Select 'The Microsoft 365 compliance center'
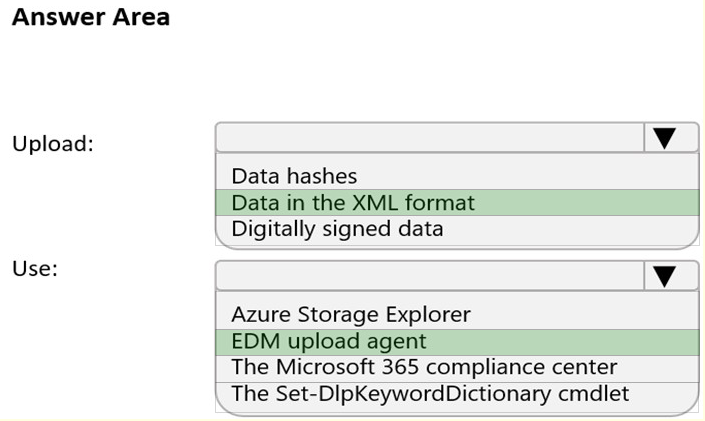The height and width of the screenshot is (421, 705). [x=424, y=367]
